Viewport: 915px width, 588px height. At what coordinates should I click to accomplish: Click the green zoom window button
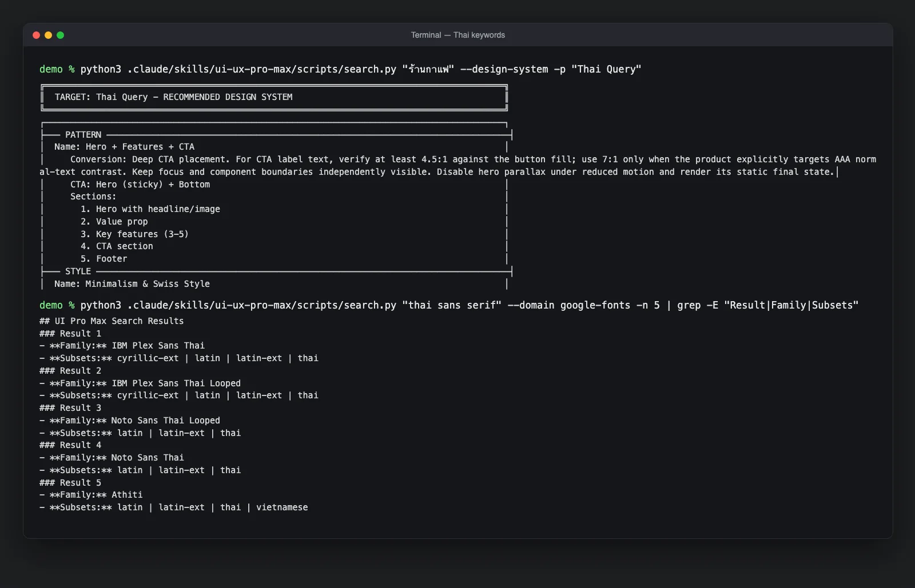60,35
